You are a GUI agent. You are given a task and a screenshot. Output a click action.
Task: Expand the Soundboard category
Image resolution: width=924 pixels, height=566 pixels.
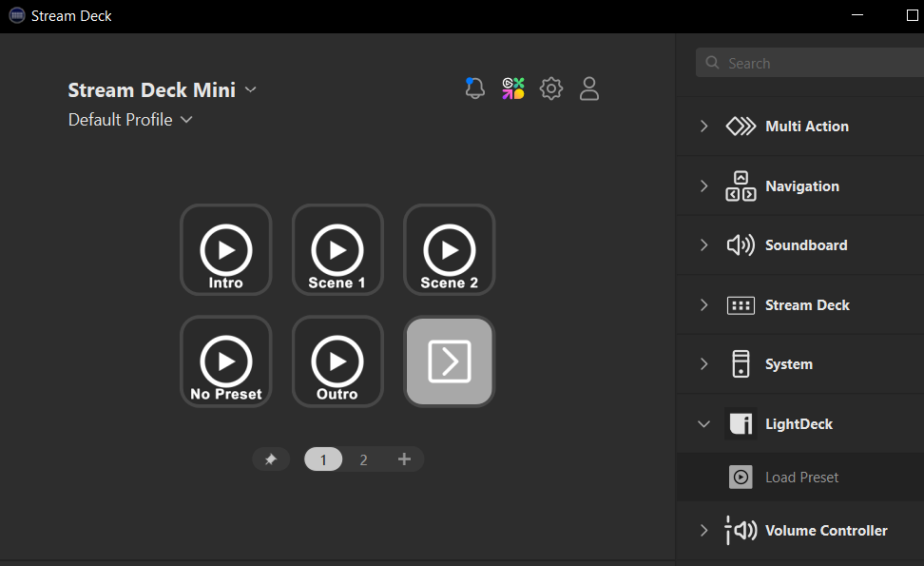(703, 244)
